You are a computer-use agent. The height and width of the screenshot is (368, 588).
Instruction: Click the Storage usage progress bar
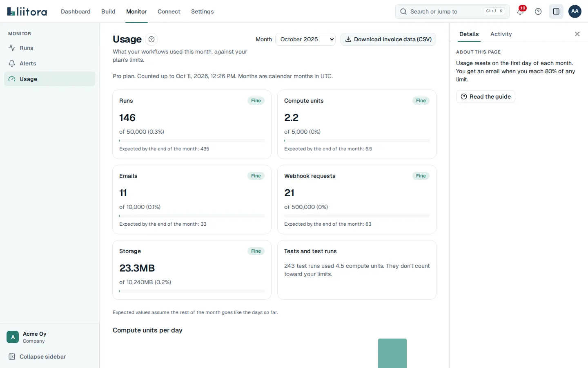(192, 291)
